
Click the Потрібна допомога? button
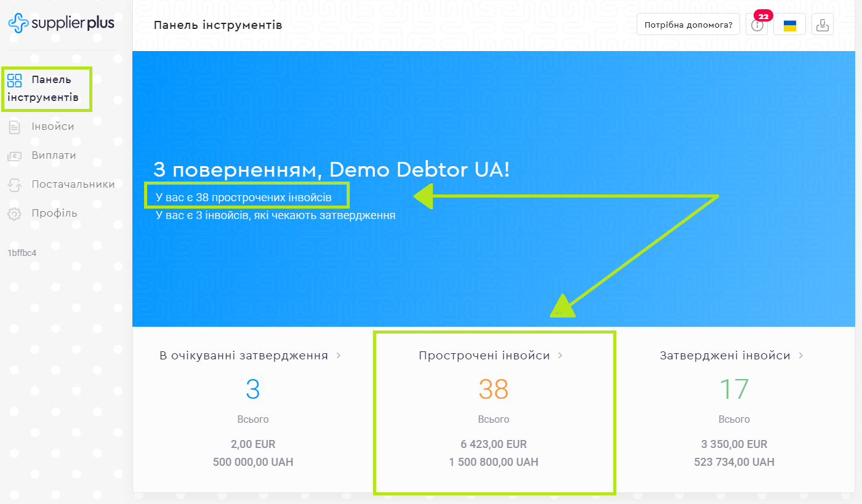tap(688, 25)
